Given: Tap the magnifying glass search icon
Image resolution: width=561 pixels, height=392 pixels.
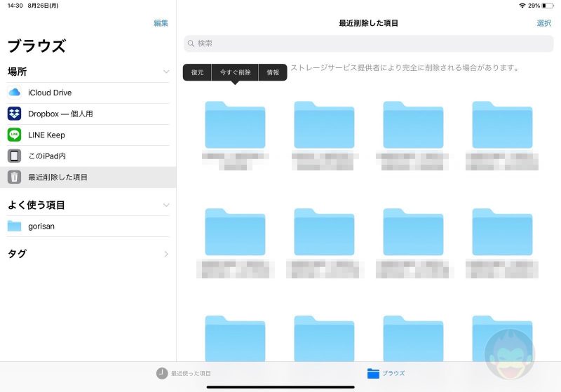Looking at the screenshot, I should click(x=191, y=43).
